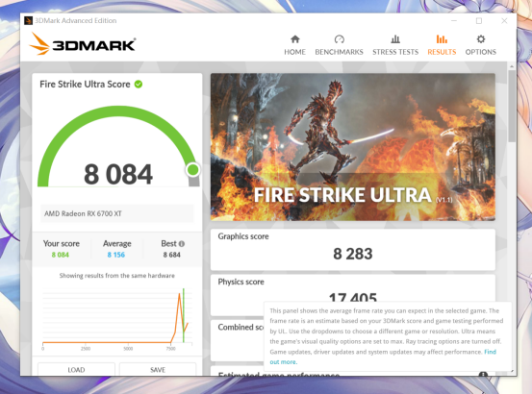Open the Home tab house icon
The width and height of the screenshot is (532, 394).
tap(294, 39)
